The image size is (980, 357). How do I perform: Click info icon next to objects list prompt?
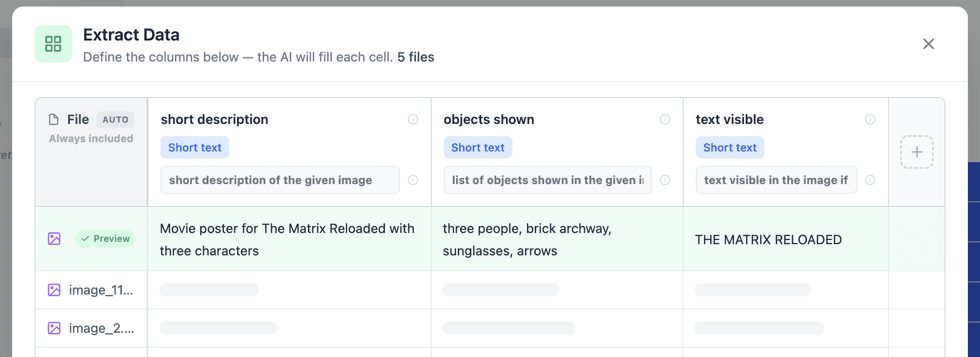click(x=665, y=180)
